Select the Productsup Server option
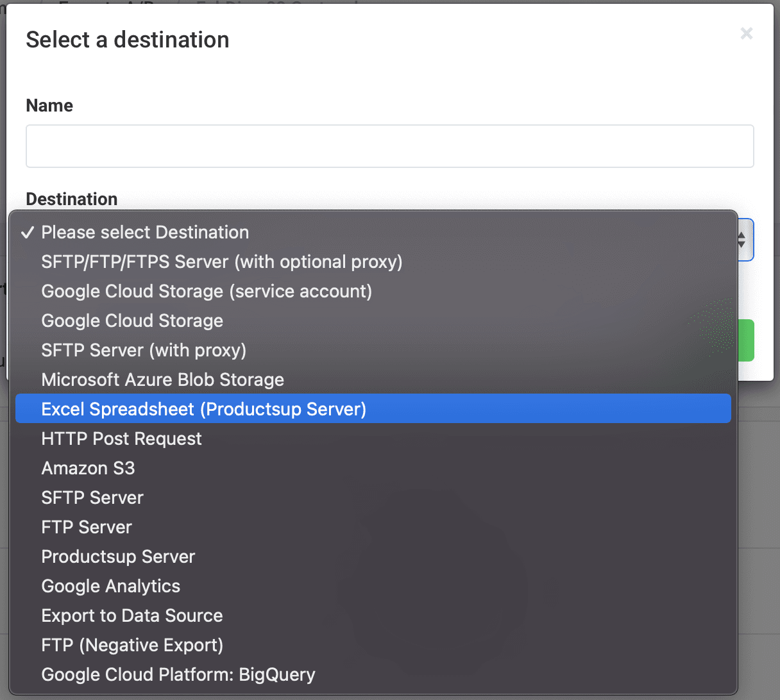 118,556
